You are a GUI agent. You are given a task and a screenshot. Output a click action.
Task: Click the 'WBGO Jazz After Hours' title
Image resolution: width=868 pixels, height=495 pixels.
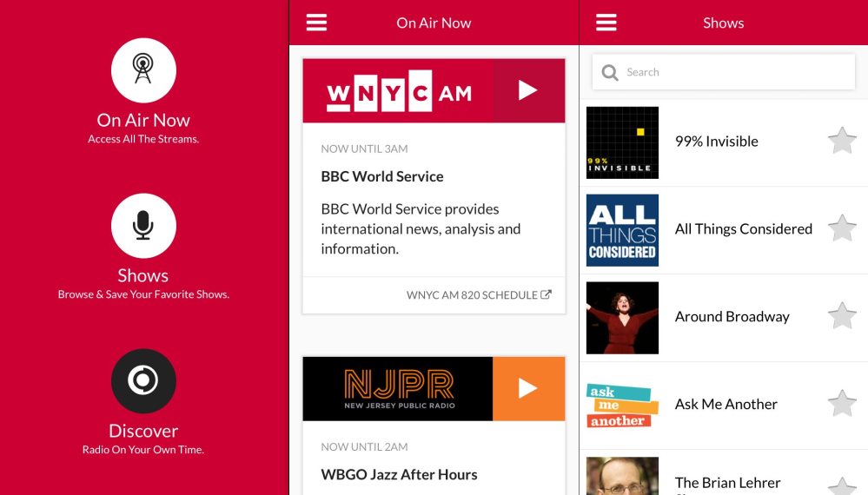tap(399, 474)
